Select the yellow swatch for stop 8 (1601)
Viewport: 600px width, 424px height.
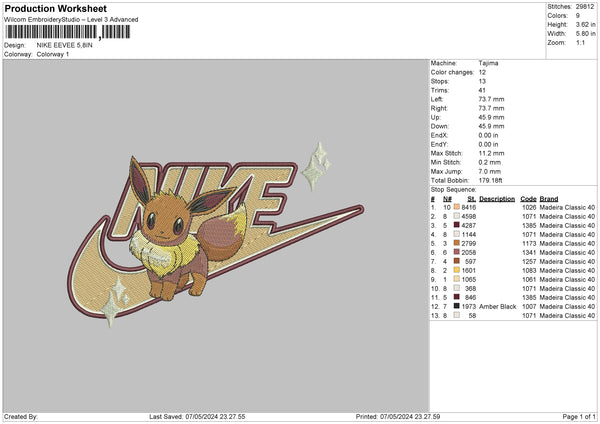(x=457, y=269)
